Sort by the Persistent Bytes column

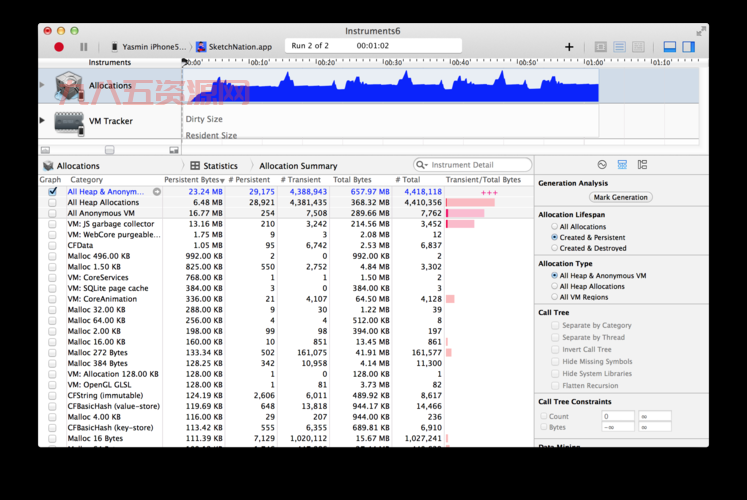pyautogui.click(x=194, y=180)
